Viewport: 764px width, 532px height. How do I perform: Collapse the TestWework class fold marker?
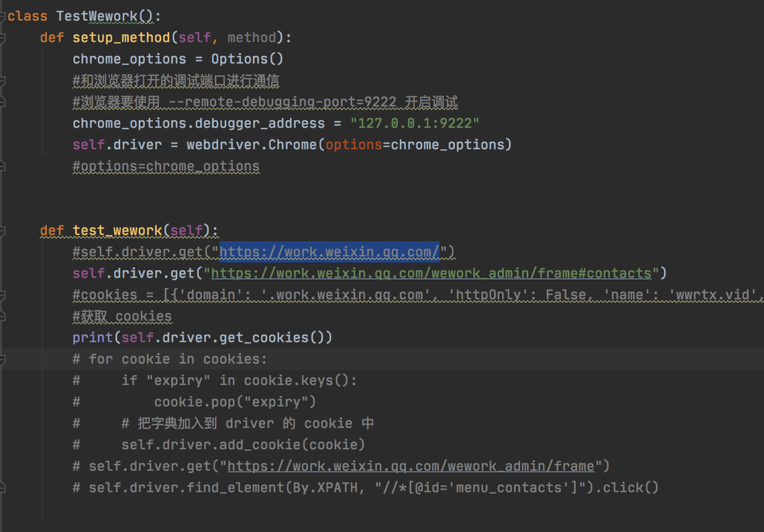[x=3, y=16]
